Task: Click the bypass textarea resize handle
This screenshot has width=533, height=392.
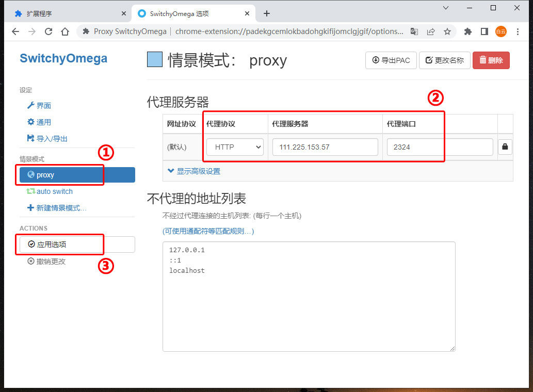Action: [453, 349]
